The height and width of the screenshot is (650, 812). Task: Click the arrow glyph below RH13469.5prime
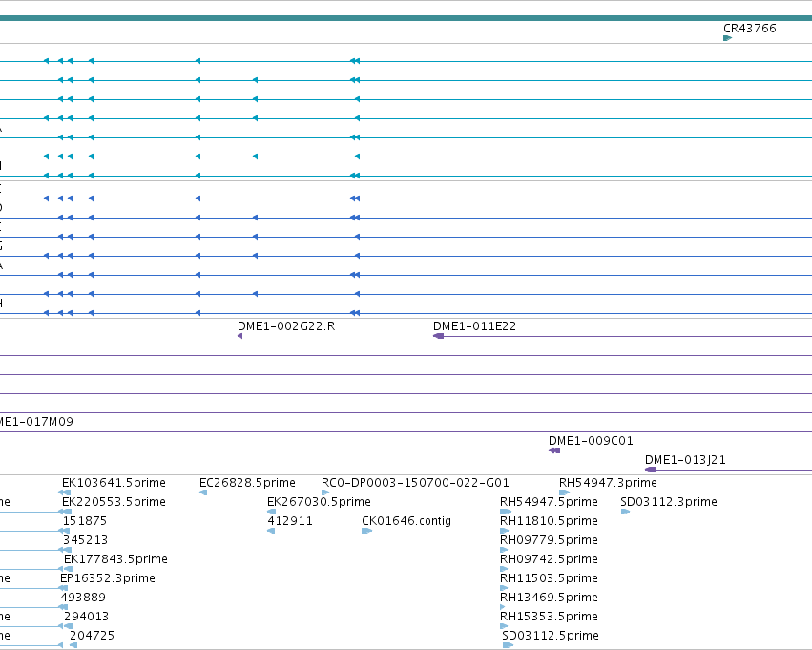[x=503, y=607]
